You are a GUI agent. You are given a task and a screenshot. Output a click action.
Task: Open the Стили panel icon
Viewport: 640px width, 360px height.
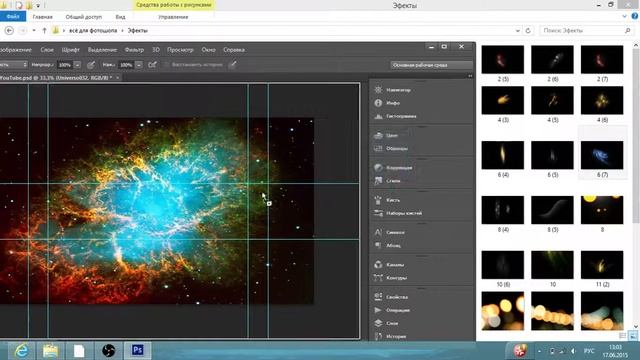point(378,180)
